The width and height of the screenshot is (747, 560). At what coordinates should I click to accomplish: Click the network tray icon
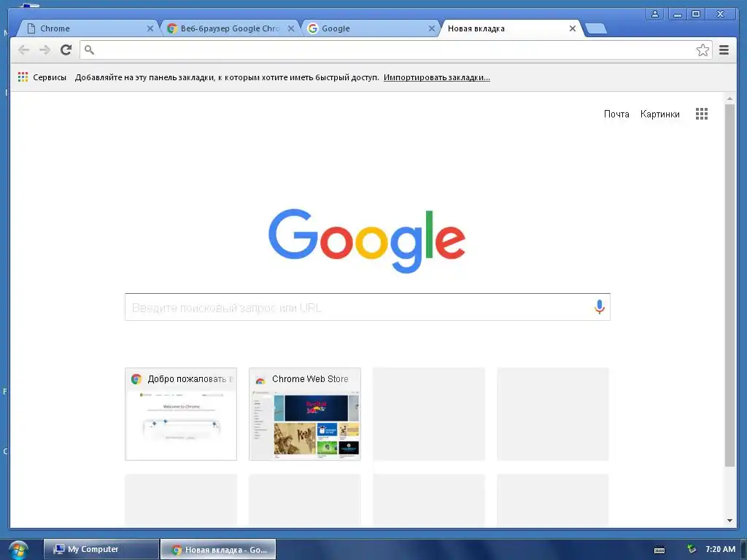(692, 550)
